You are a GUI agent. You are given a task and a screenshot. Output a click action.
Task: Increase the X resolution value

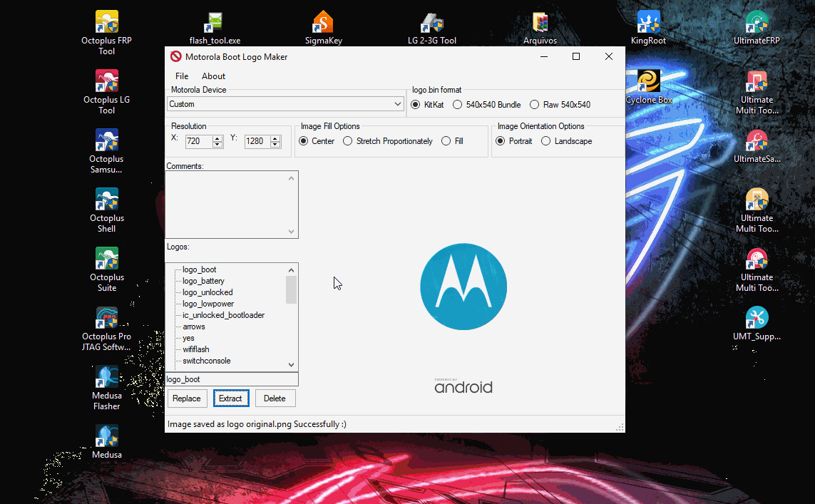click(217, 138)
